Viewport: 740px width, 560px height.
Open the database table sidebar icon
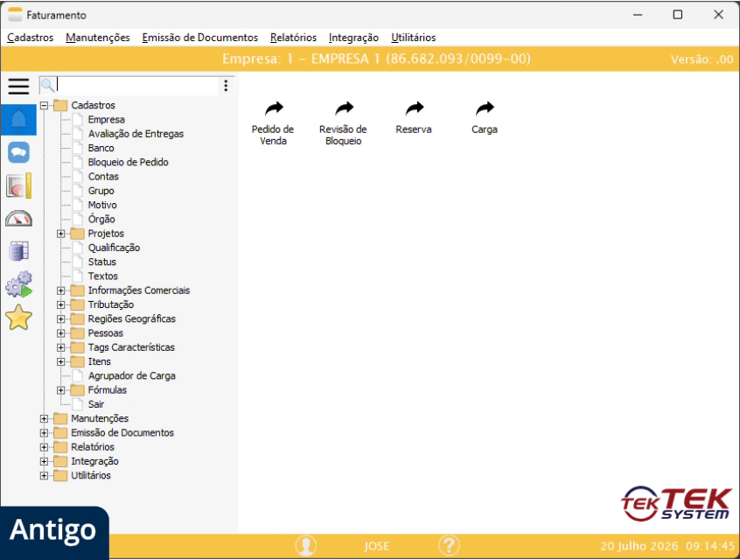[x=18, y=251]
